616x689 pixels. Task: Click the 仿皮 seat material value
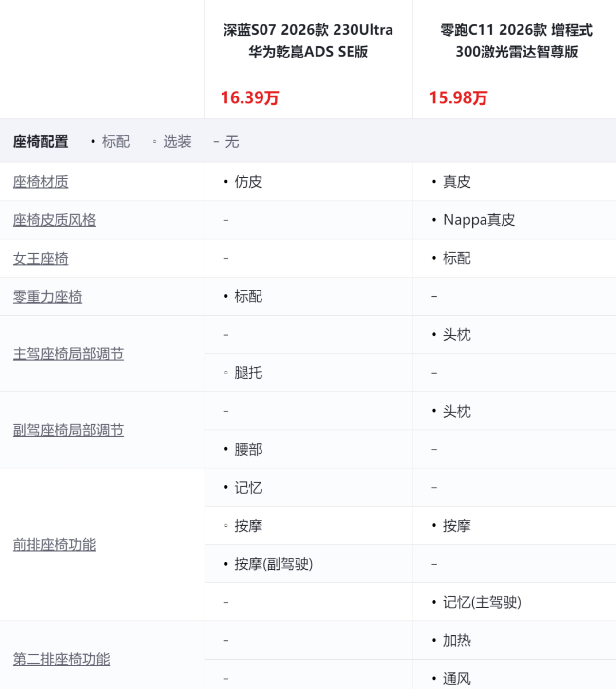(248, 182)
